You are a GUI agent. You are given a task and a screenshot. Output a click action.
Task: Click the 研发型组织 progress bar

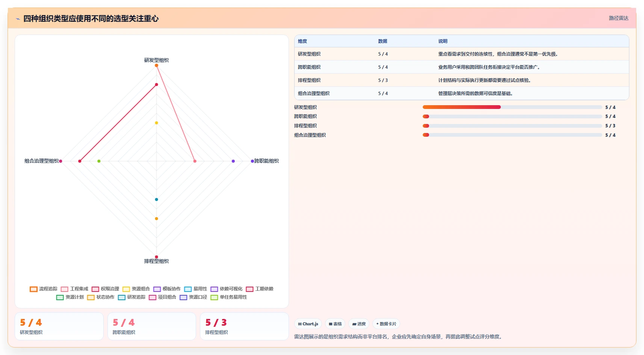(512, 107)
